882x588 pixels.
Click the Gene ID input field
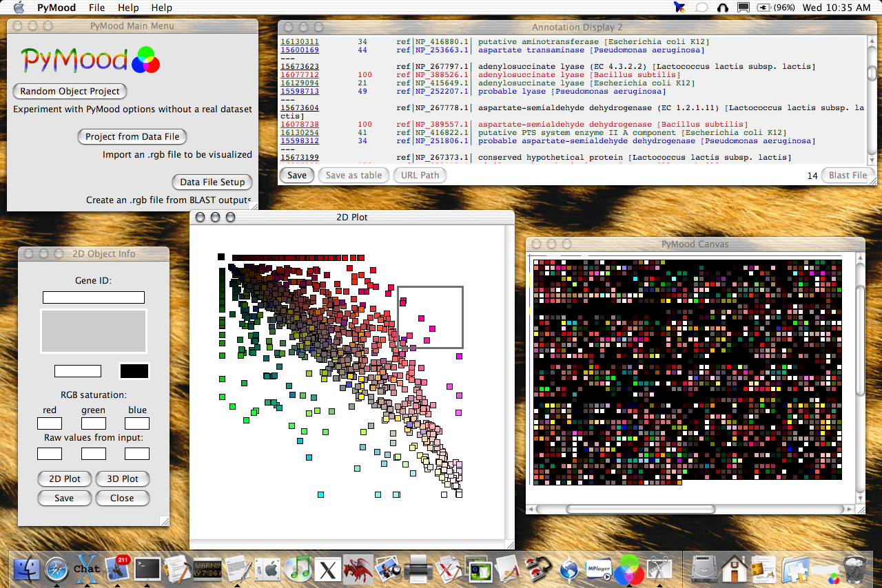[94, 297]
